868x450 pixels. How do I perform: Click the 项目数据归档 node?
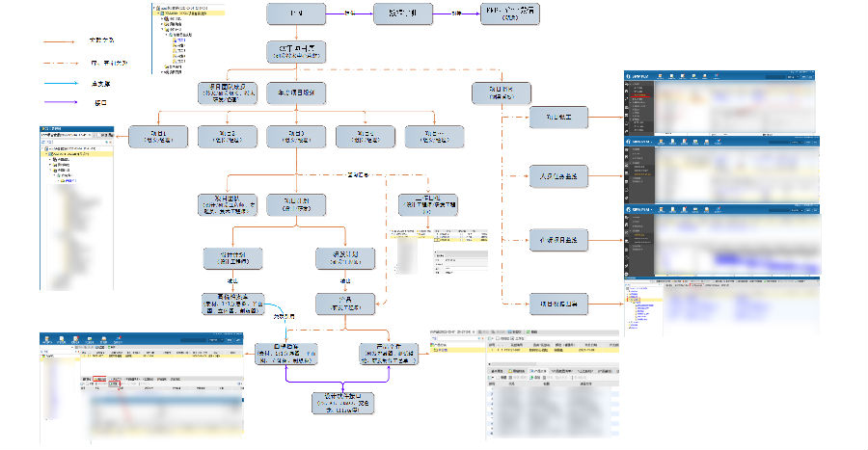tap(558, 304)
